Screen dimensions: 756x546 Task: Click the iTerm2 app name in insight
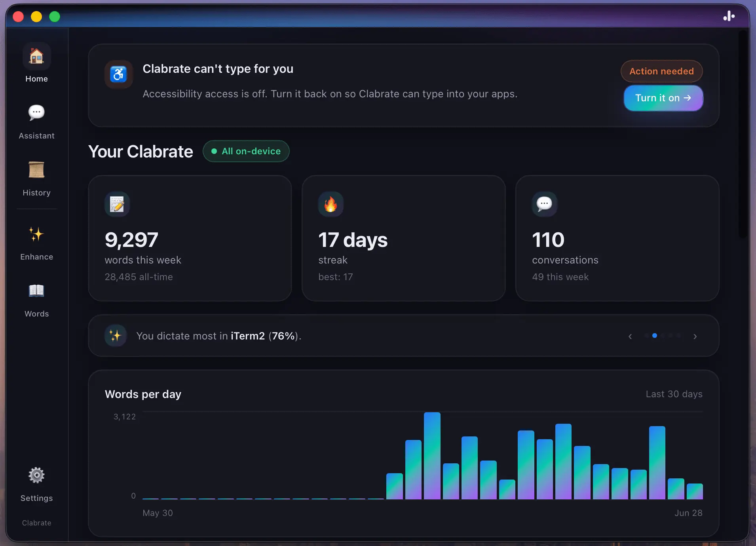tap(248, 336)
